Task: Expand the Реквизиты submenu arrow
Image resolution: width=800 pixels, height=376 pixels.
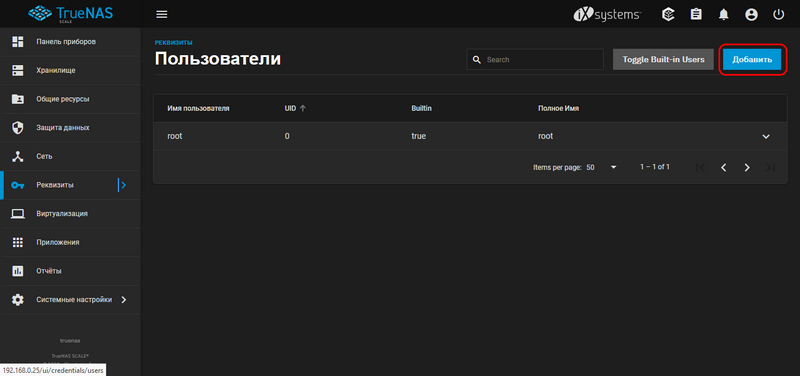Action: 122,185
